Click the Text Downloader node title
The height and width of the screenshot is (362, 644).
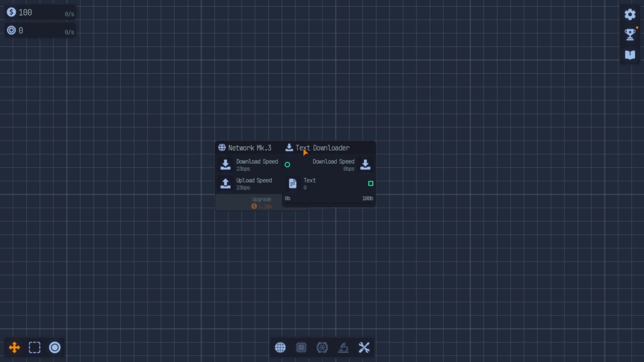click(x=322, y=148)
